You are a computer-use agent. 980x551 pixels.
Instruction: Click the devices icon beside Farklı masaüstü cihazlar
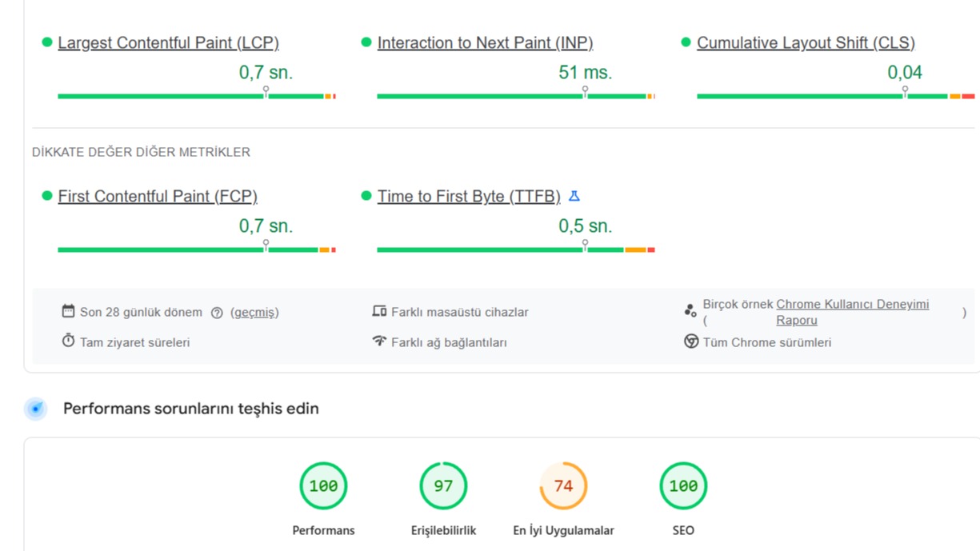pos(379,311)
